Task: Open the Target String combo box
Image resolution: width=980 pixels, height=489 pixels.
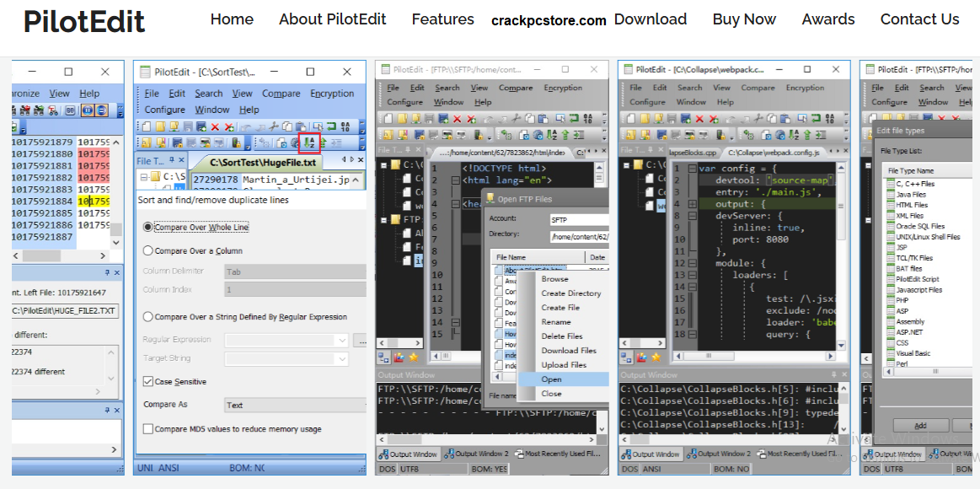Action: 287,359
